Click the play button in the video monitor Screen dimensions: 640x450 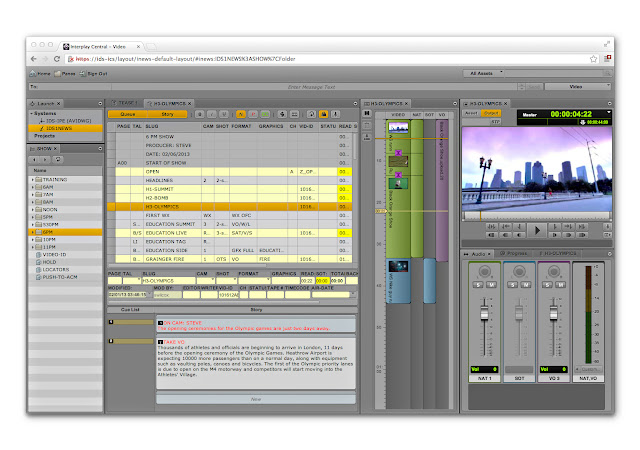[x=537, y=231]
